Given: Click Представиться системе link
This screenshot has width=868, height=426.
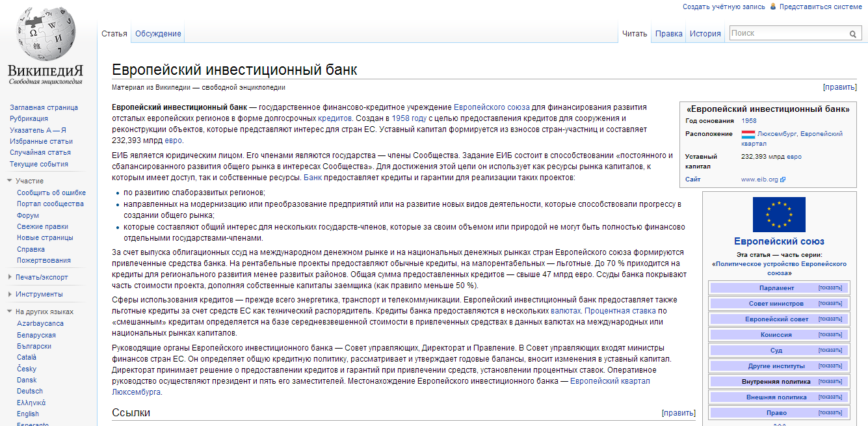Looking at the screenshot, I should click(821, 7).
